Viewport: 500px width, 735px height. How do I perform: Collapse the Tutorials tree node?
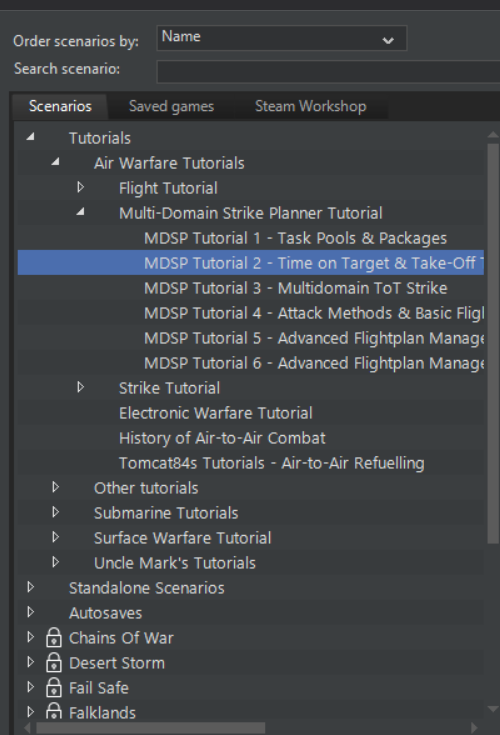(30, 137)
